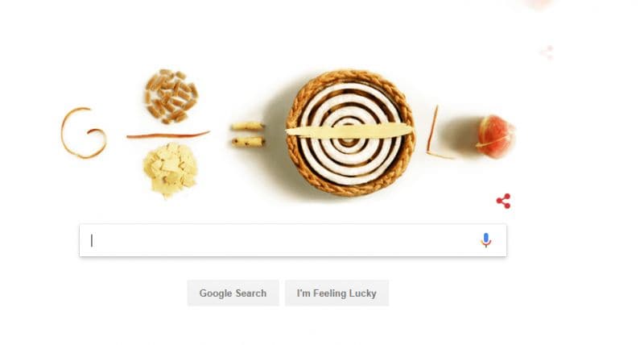Click the apple-peel letter G in doodle
644x345 pixels.
[x=84, y=133]
